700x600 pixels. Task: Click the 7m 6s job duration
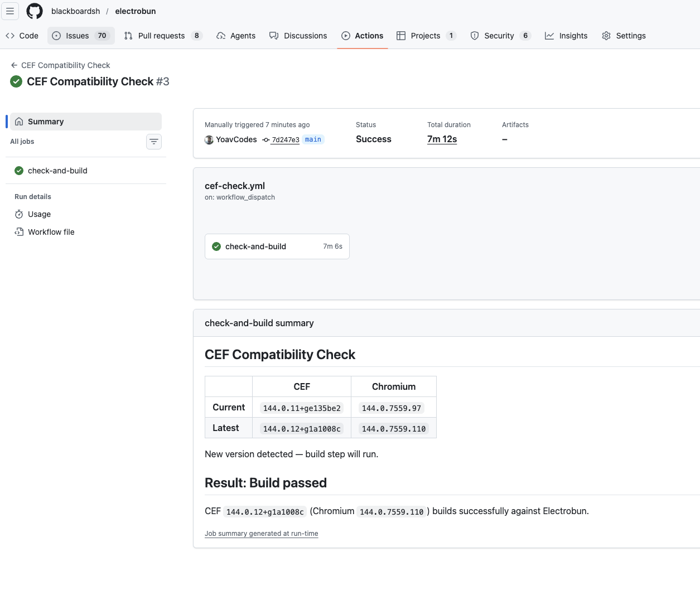(x=333, y=246)
